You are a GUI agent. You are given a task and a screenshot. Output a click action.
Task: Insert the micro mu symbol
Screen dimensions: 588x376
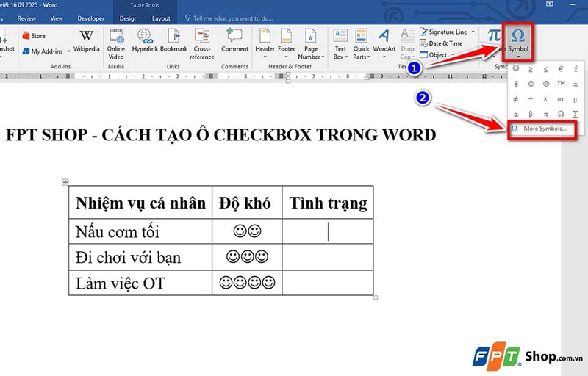click(576, 99)
